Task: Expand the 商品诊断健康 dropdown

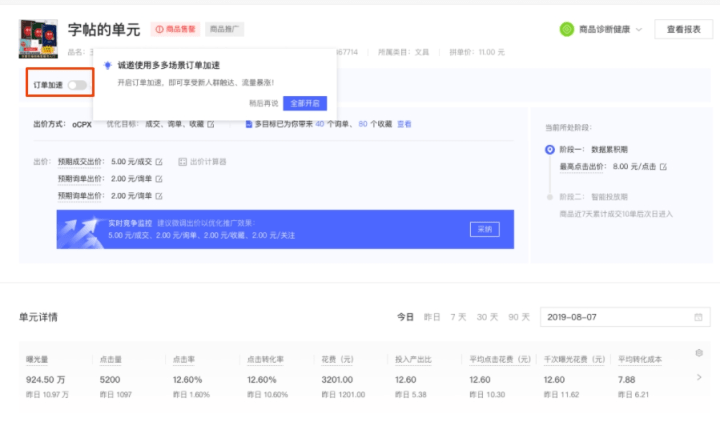Action: tap(638, 30)
